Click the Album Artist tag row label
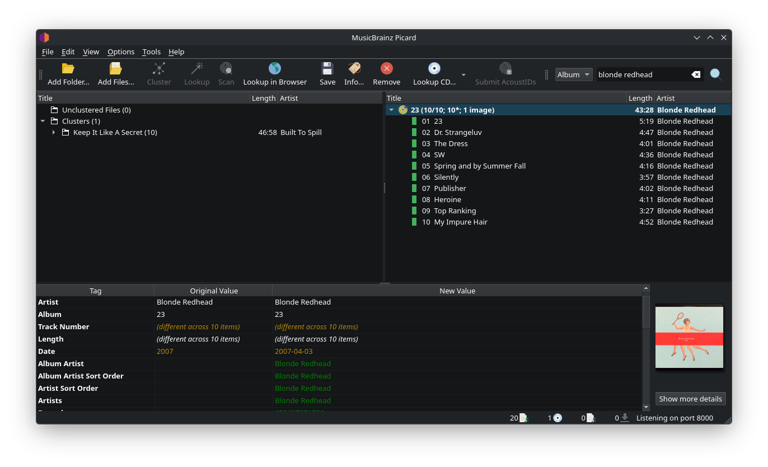 (61, 364)
